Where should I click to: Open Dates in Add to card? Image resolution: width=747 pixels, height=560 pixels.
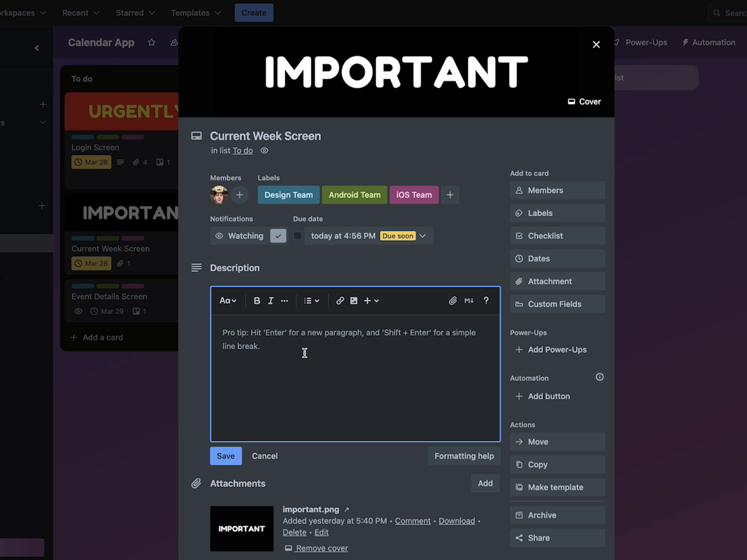[558, 259]
